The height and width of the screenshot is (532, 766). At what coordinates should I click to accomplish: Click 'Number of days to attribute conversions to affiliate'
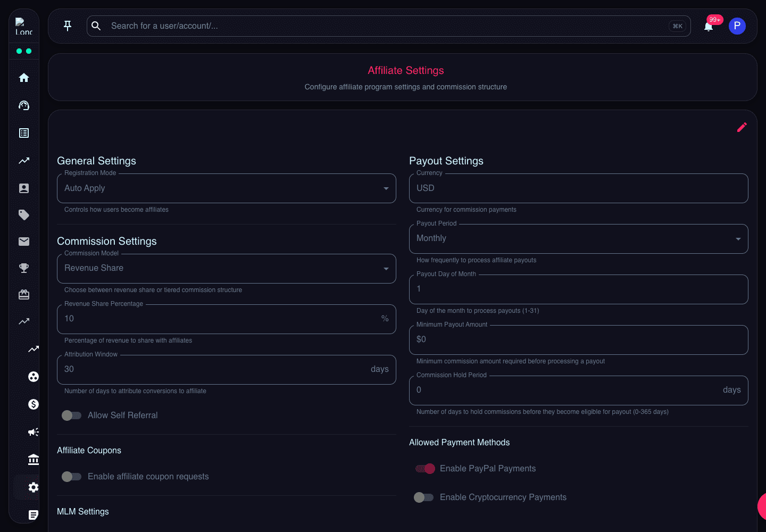click(135, 391)
